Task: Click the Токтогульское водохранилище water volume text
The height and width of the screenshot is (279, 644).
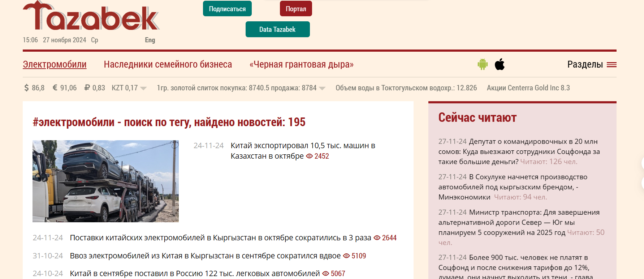Action: [406, 88]
